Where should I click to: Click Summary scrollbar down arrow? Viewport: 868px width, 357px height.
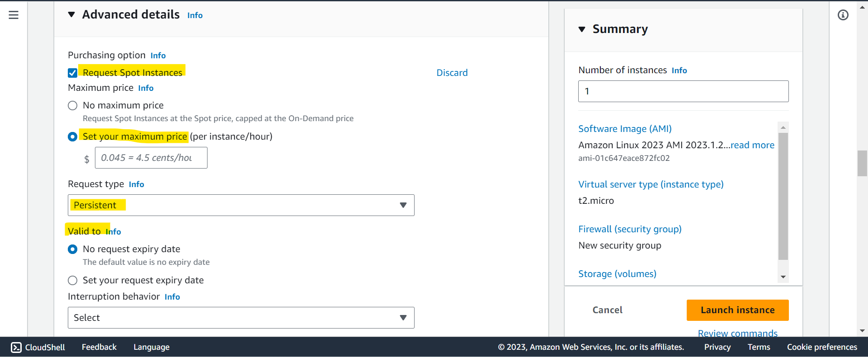click(783, 277)
